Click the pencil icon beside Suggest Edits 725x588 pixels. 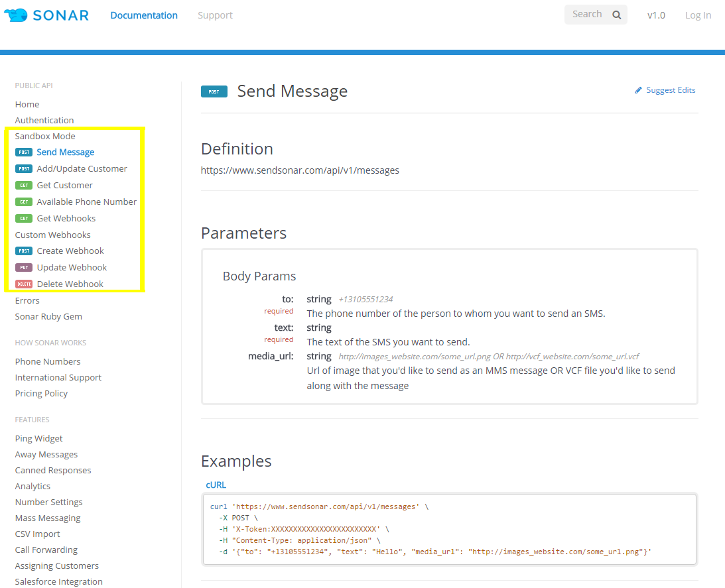tap(638, 90)
